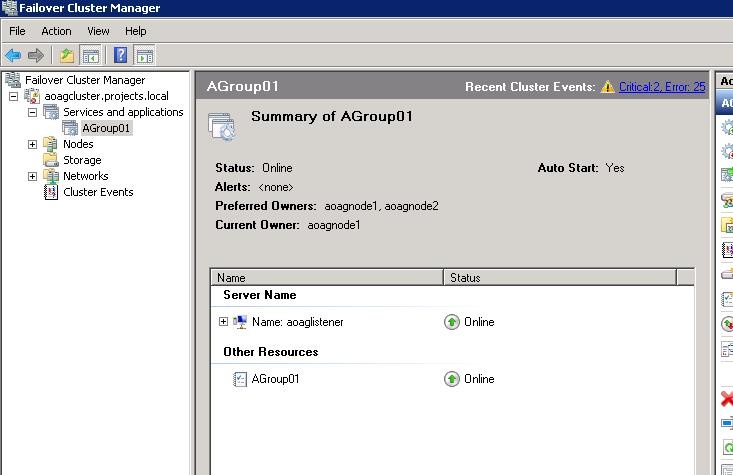The image size is (733, 475).
Task: Click the green Online arrow icon for aoaglistener
Action: 452,322
